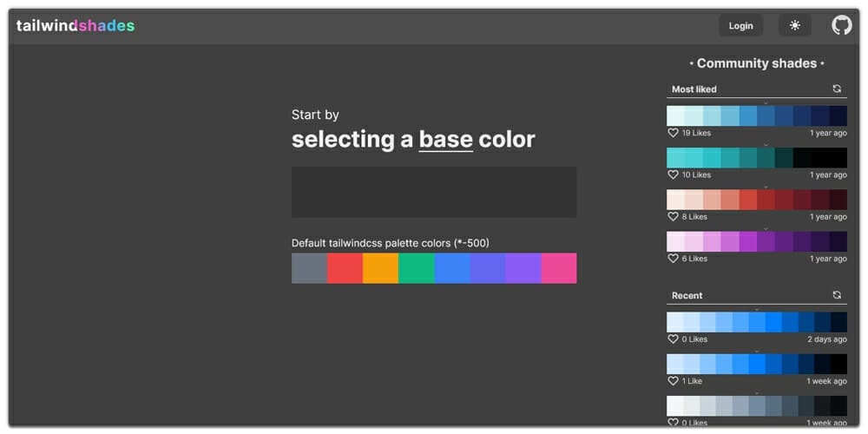Expand the chevron above the teal palette
Viewport: 868px width, 434px height.
click(766, 144)
